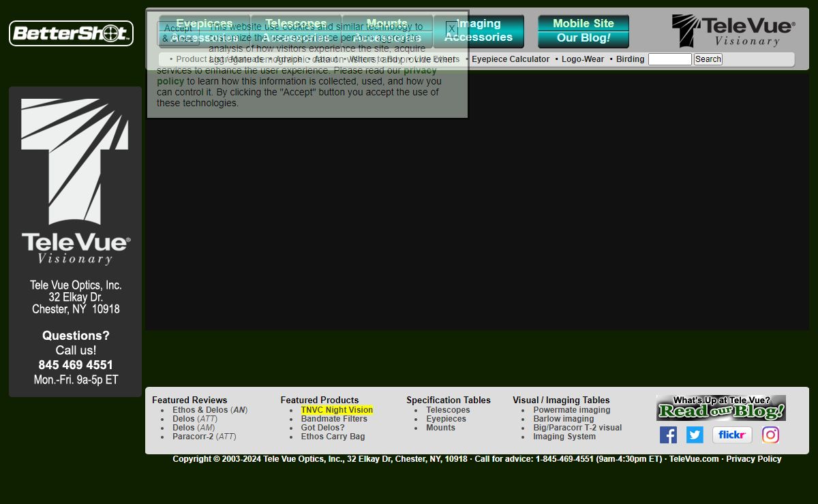This screenshot has width=818, height=504.
Task: Select the Birding navigation link
Action: 631,59
